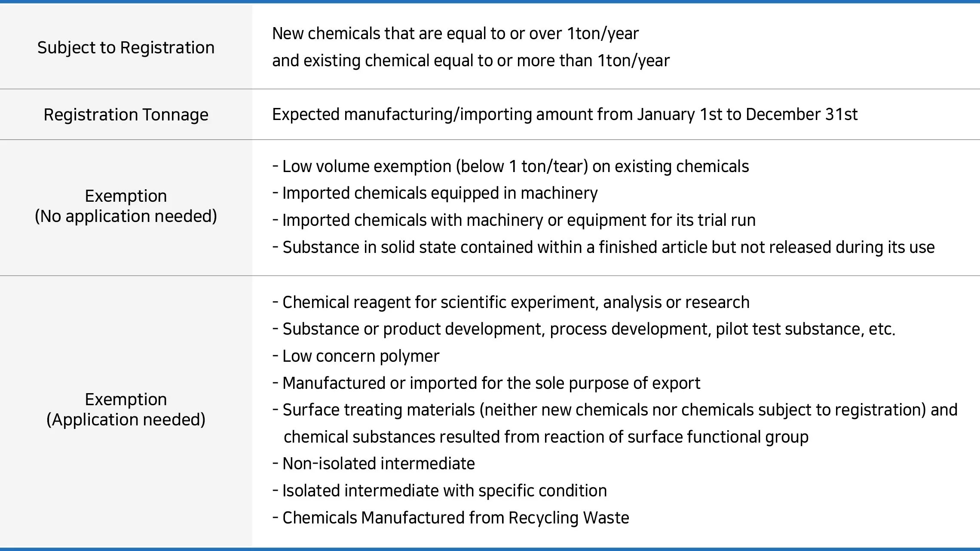
Task: Select the "Exemption (Application needed)" header cell
Action: tap(126, 409)
